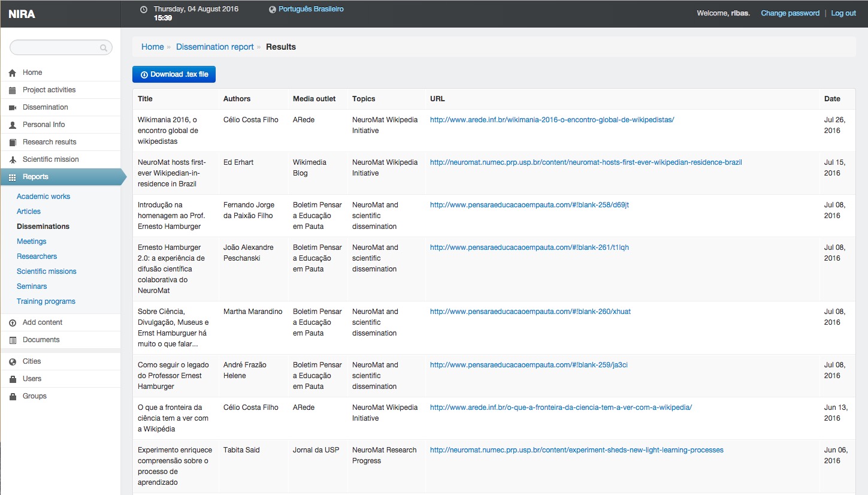Open the pensaraeducacaoempauta blank-259 URL
This screenshot has height=495, width=868.
529,365
